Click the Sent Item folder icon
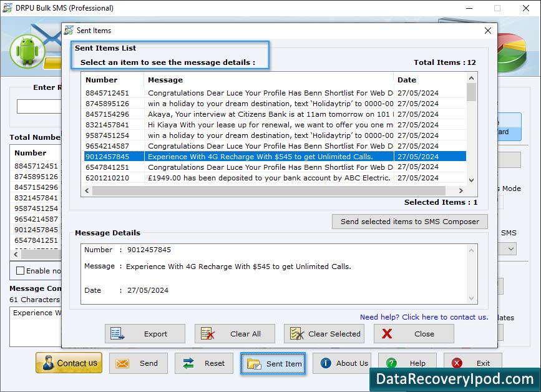 tap(255, 364)
